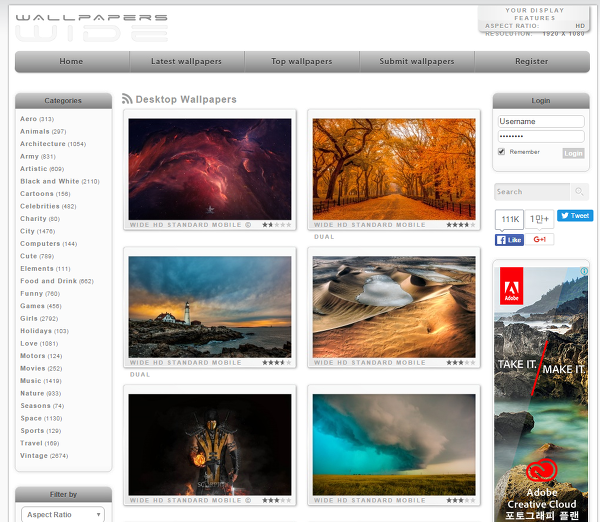The height and width of the screenshot is (522, 600).
Task: Open the Funny category
Action: pyautogui.click(x=40, y=294)
